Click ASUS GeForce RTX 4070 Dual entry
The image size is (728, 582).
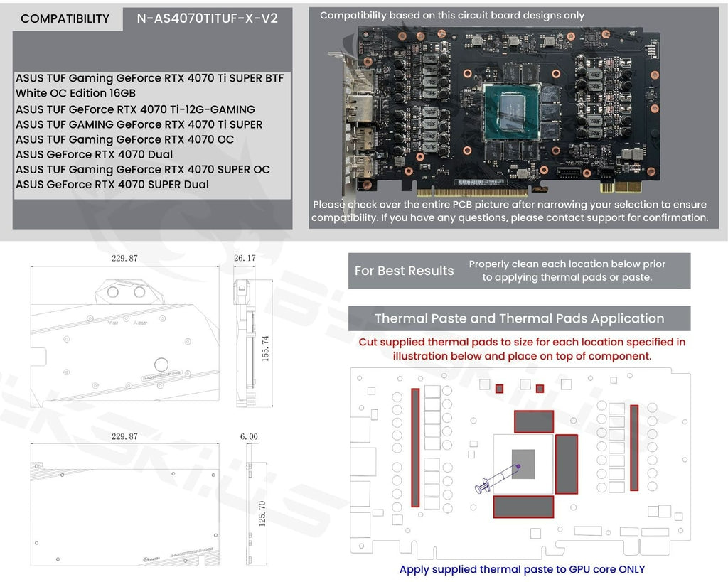(x=94, y=154)
